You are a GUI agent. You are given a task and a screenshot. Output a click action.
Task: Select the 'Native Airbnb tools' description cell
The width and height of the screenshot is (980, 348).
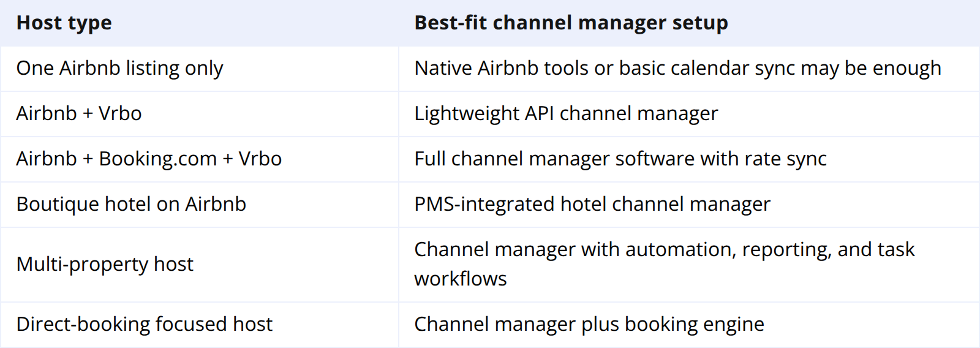(x=689, y=69)
